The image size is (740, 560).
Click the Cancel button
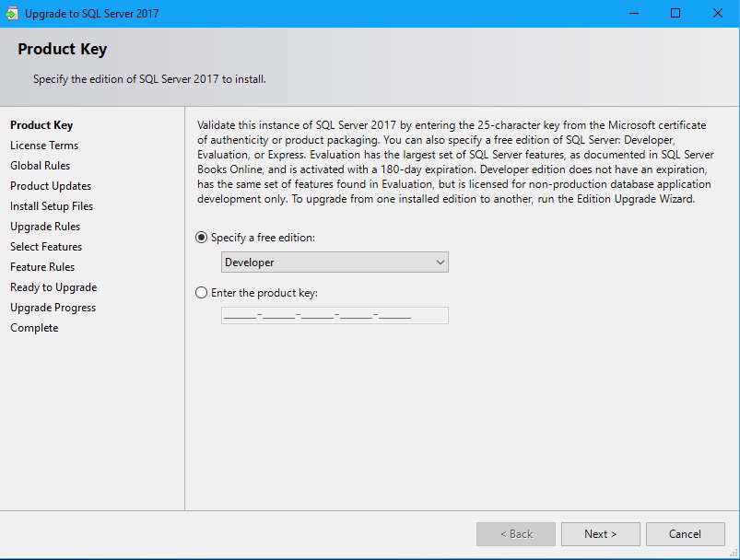pos(685,533)
